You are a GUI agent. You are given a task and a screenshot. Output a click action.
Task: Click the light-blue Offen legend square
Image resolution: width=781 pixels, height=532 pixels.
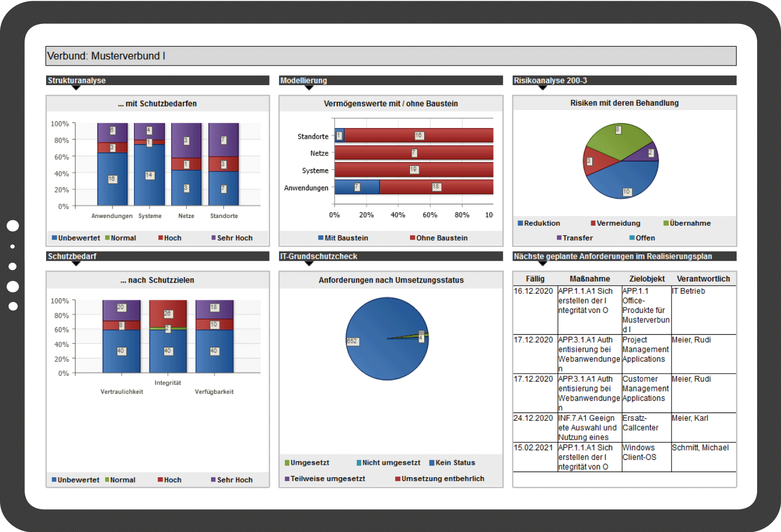pos(632,238)
